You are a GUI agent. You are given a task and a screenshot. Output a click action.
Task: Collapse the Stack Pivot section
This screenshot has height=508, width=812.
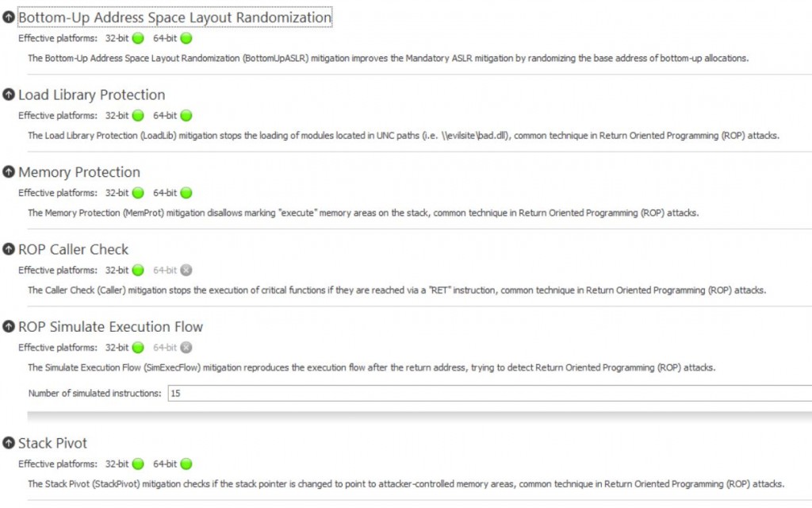click(8, 443)
